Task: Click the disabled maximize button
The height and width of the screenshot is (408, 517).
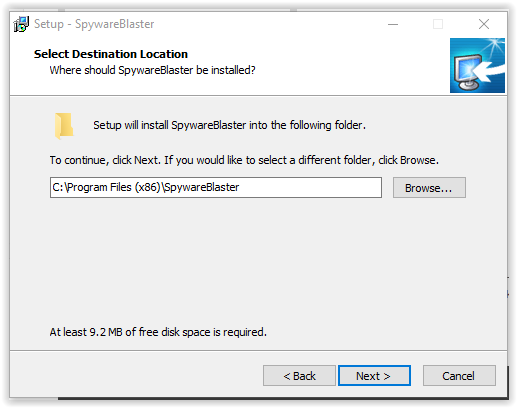Action: pyautogui.click(x=438, y=24)
